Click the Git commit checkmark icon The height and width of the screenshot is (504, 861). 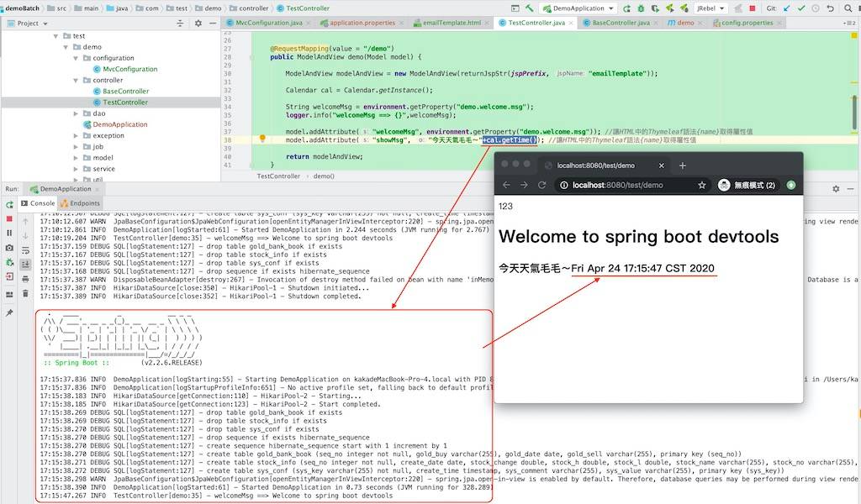[x=801, y=8]
